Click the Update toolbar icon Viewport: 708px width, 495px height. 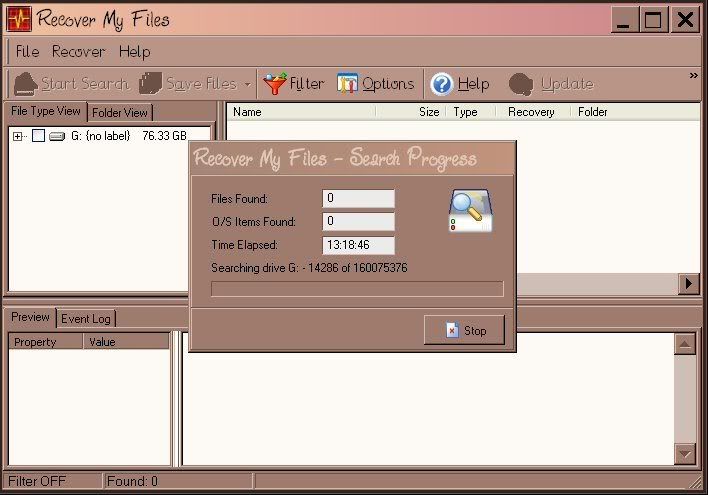click(521, 84)
